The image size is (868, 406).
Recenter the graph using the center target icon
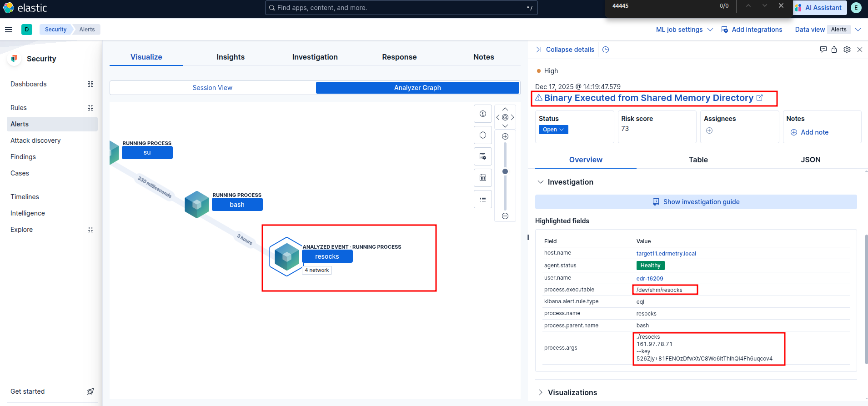[x=505, y=117]
